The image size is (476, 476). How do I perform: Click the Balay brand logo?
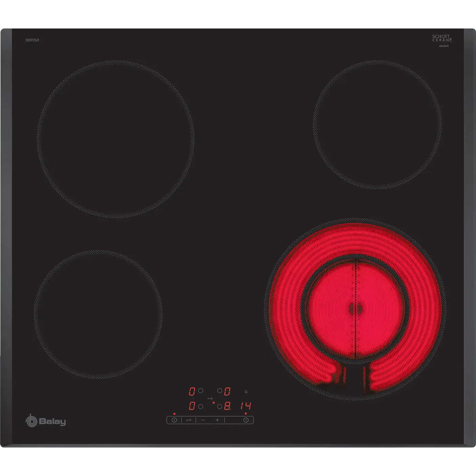(x=46, y=421)
